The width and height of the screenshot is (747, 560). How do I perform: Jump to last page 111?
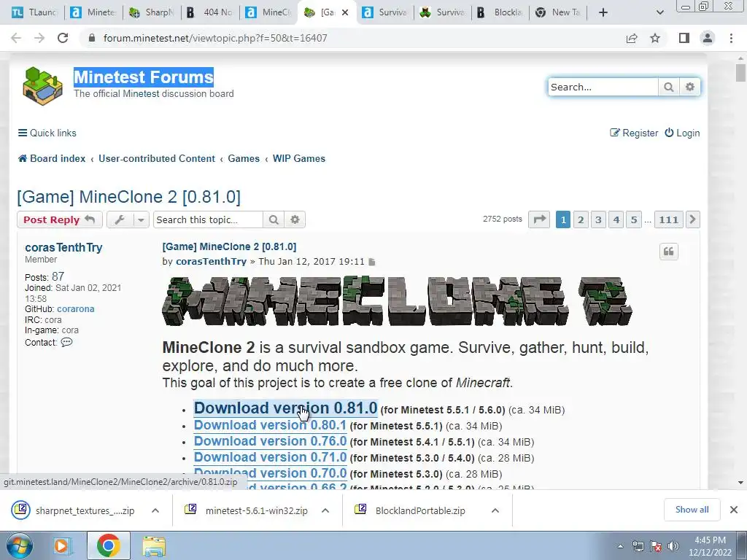coord(669,219)
